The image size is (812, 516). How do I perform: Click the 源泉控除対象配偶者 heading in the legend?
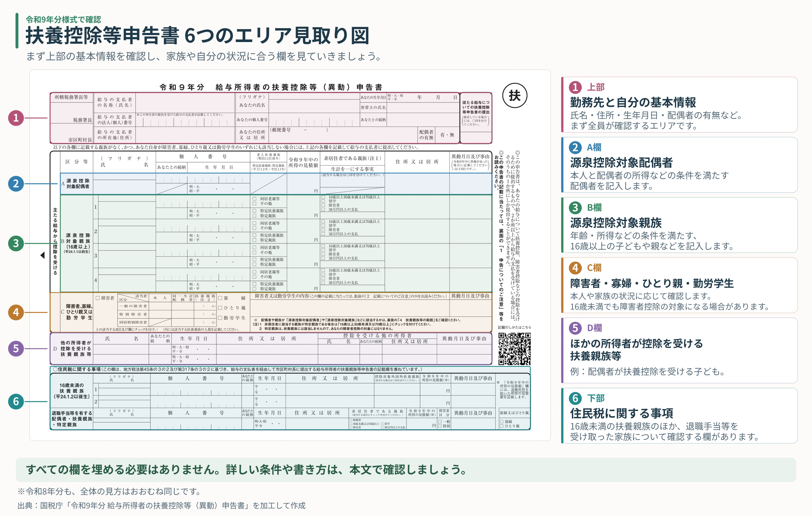(x=621, y=162)
